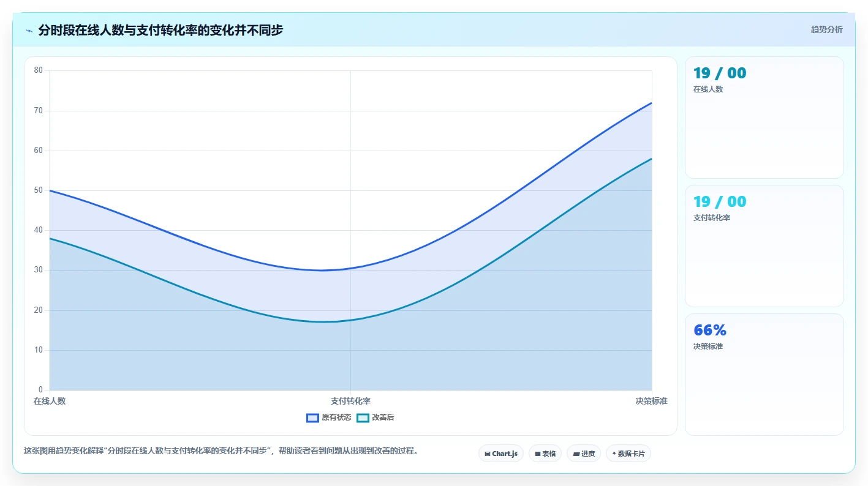Click the 19 / 00 value above 支付转化率
Viewport: 868px width, 486px height.
click(x=720, y=202)
